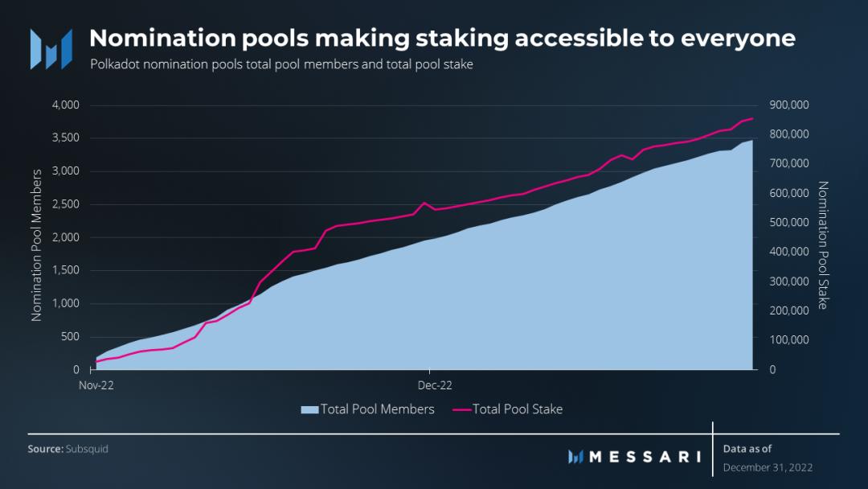Click the 500,000 value on right axis

(x=788, y=222)
